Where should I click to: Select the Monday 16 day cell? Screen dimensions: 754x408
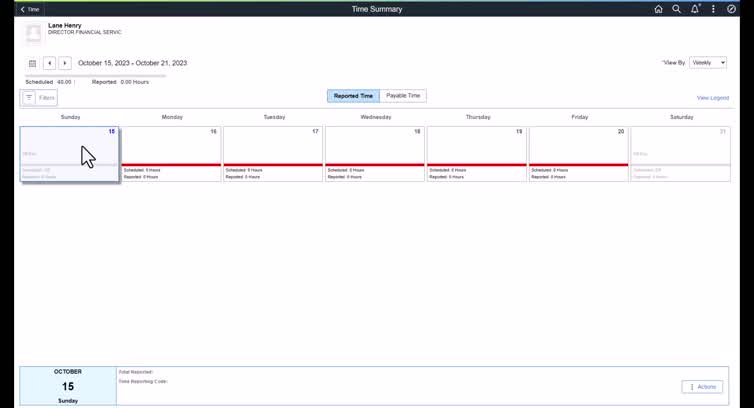tap(171, 154)
